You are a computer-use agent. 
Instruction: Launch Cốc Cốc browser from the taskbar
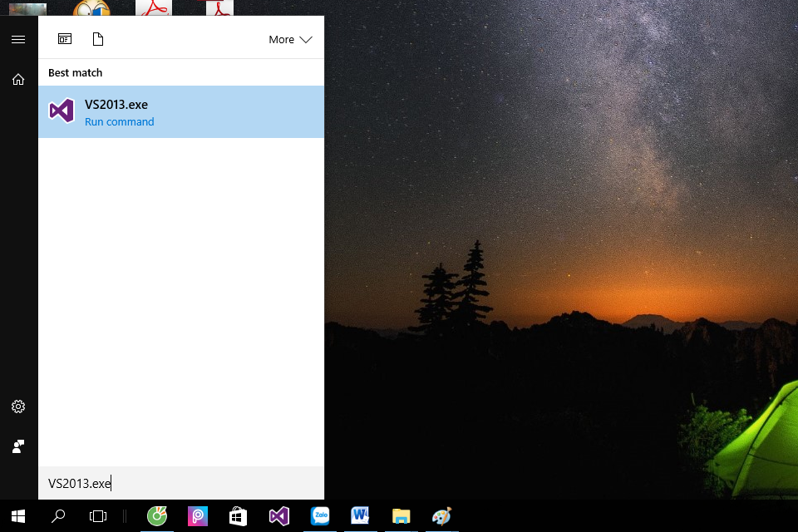(157, 516)
